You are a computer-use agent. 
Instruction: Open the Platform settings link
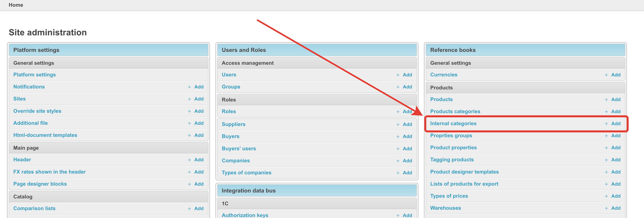point(35,75)
